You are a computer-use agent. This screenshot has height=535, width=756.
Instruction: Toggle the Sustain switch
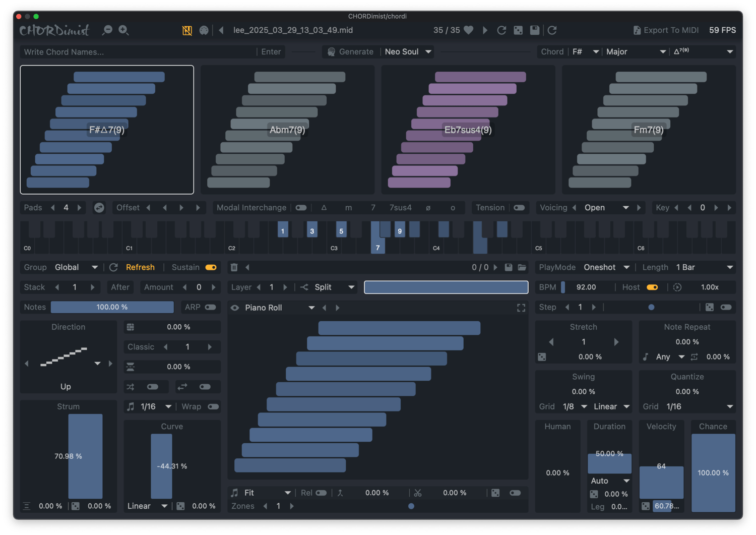coord(211,267)
